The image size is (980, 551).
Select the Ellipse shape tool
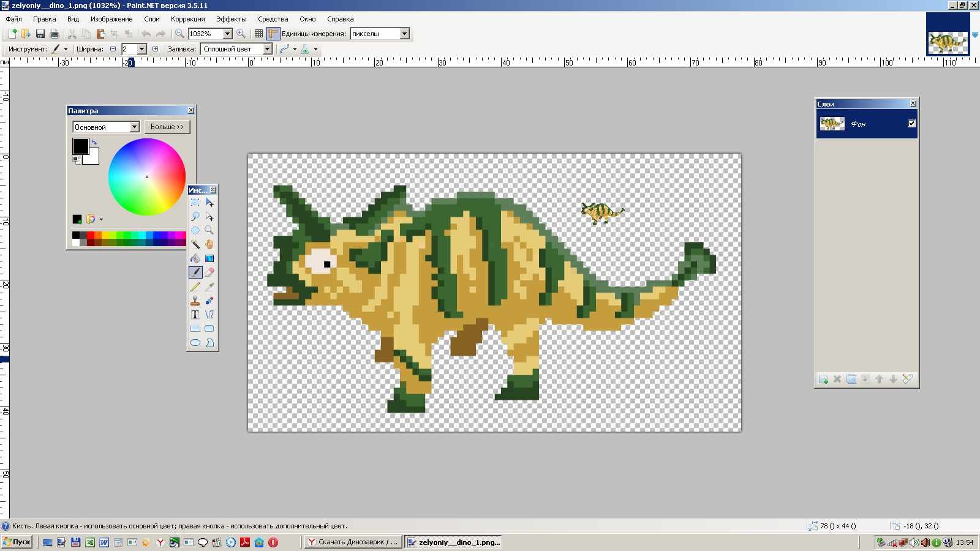tap(195, 343)
